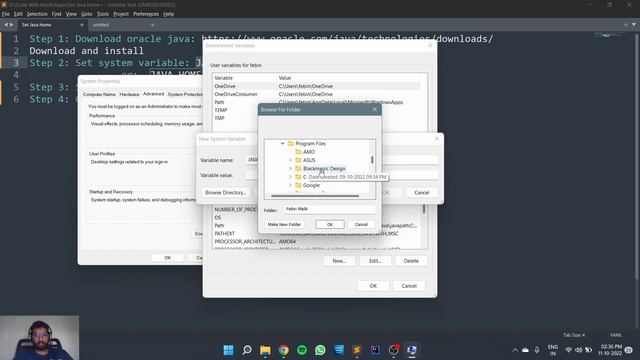Open the System Properties taskbar icon
640x360 pixels.
point(412,350)
